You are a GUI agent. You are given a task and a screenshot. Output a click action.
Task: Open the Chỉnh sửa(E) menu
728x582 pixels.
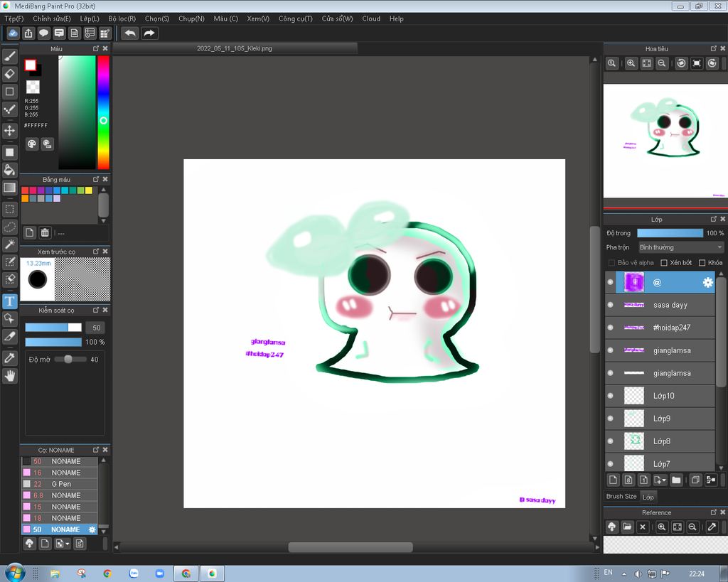pyautogui.click(x=52, y=18)
